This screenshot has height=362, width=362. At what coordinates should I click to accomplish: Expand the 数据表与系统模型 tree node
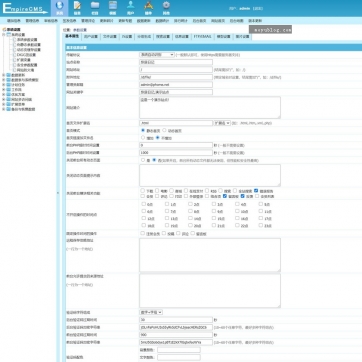(3, 80)
